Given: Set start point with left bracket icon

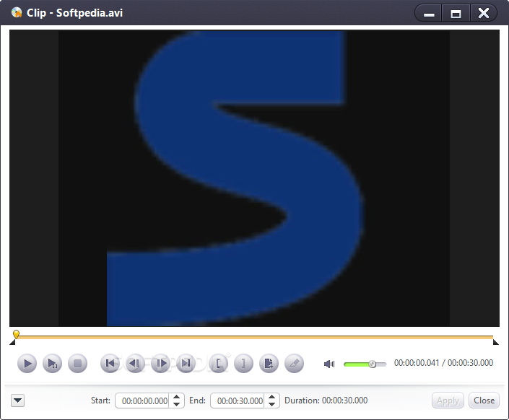Looking at the screenshot, I should tap(219, 363).
